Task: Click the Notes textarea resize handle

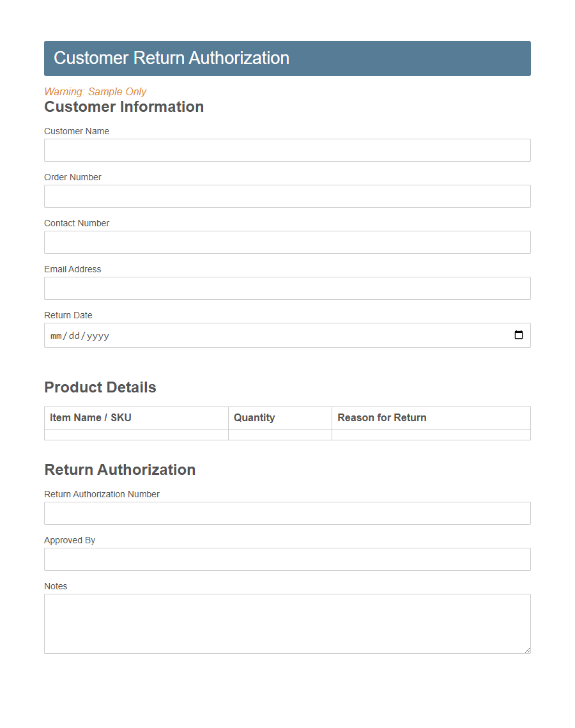Action: point(526,649)
